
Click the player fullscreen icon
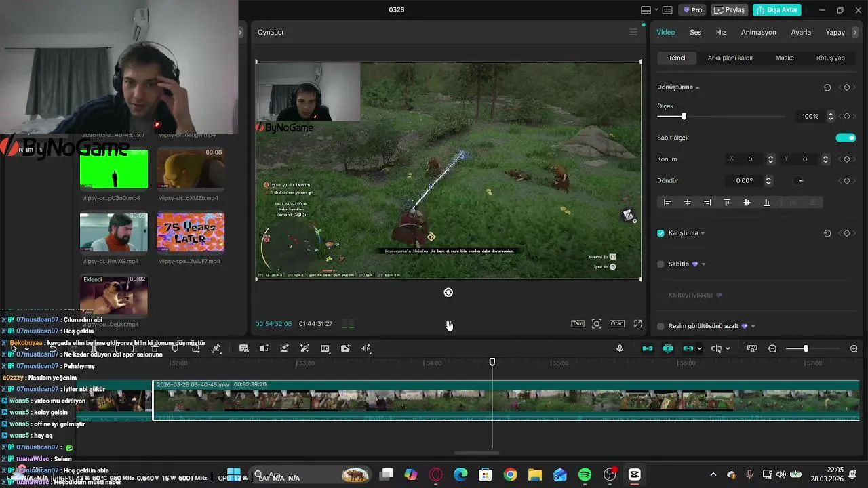pos(637,324)
